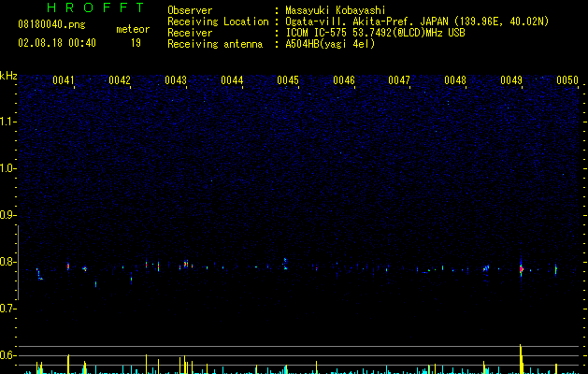The image size is (588, 374).
Task: Click the 0042 time marker
Action: click(120, 80)
